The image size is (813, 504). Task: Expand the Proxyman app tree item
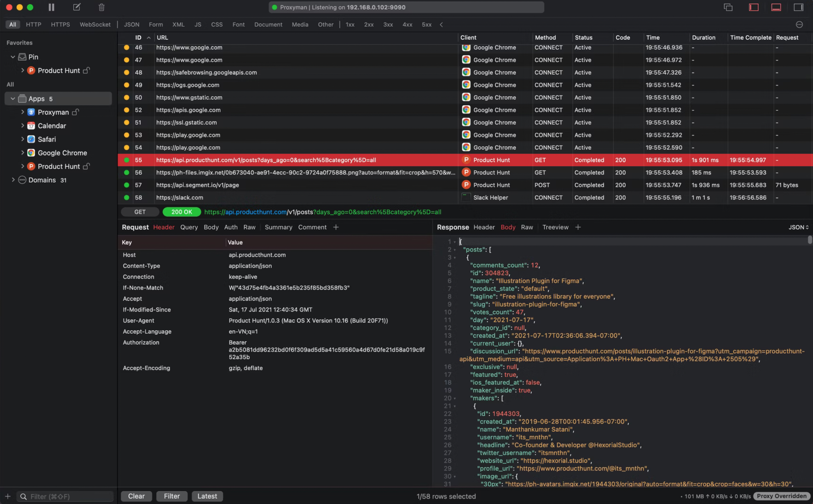coord(22,112)
